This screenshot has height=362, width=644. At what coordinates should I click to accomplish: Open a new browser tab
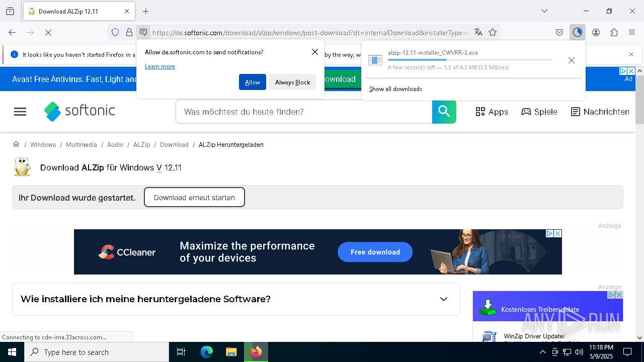pyautogui.click(x=146, y=11)
